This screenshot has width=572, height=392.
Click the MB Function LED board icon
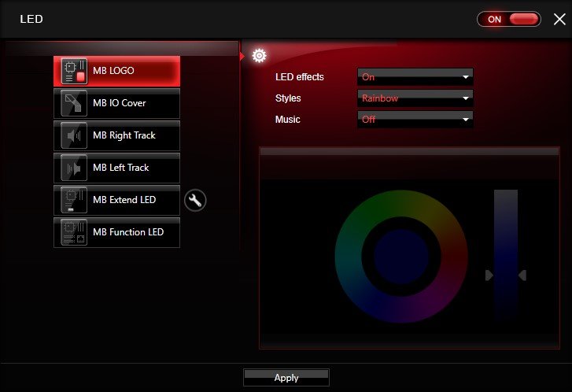click(74, 232)
